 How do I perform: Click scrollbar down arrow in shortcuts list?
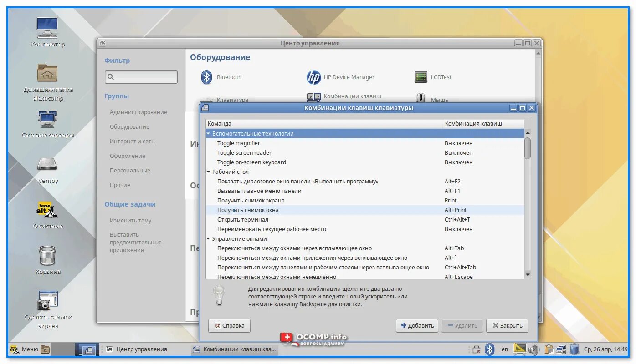coord(528,275)
